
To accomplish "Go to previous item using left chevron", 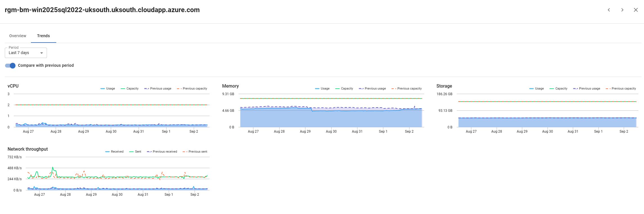I will click(609, 10).
